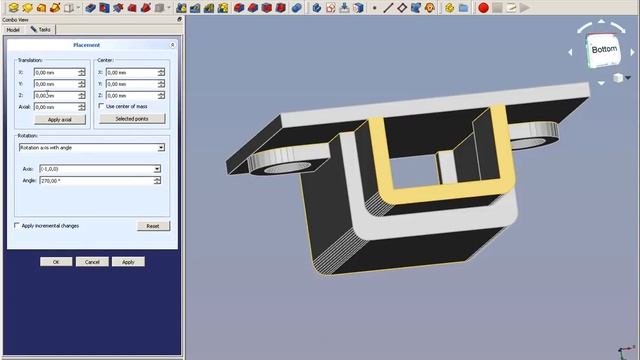Click the blue folder toolbar icon
Viewport: 640px width, 360px height.
pyautogui.click(x=463, y=7)
